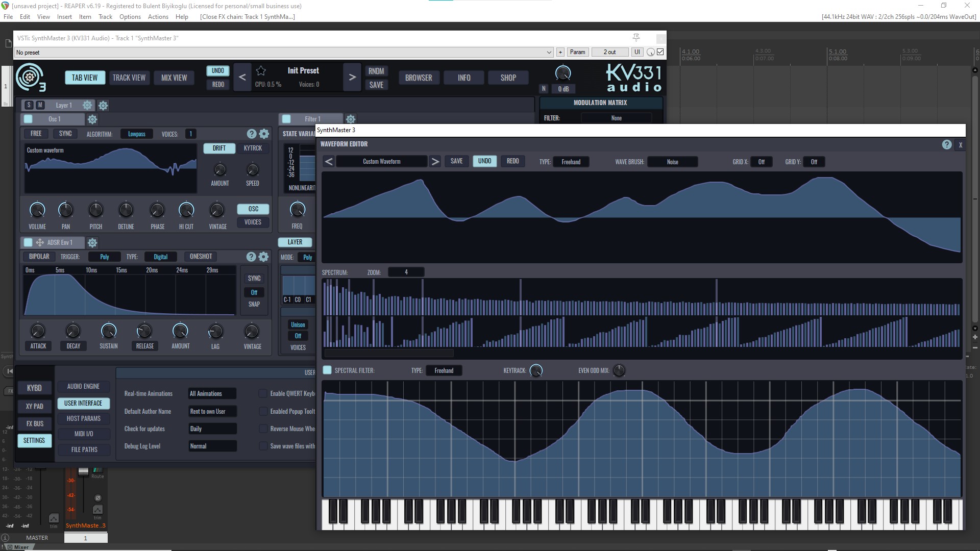Click SAVE in the Waveform Editor
Viewport: 980px width, 551px height.
click(x=456, y=161)
